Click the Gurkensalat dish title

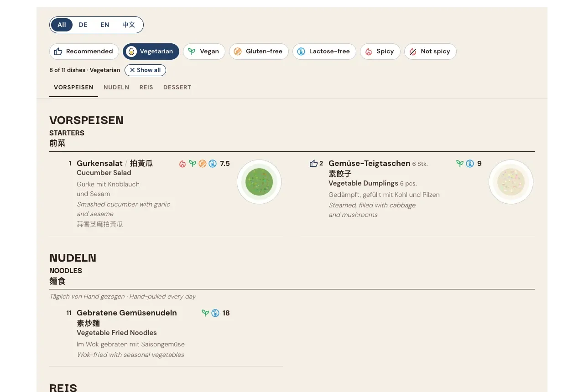coord(99,163)
